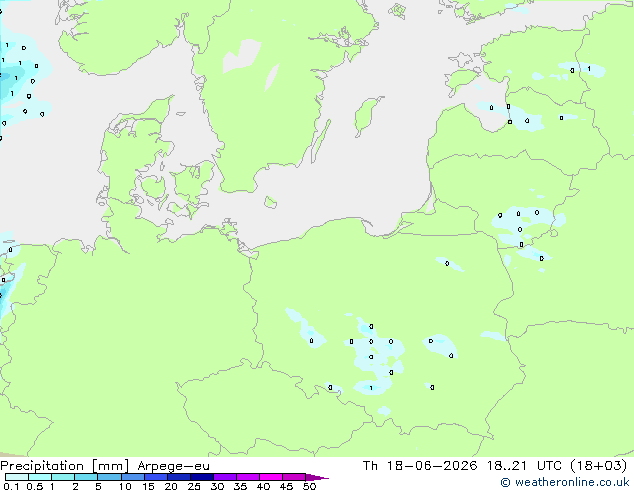Choose the 2–5 mm legend color box
The image size is (634, 490).
click(86, 477)
